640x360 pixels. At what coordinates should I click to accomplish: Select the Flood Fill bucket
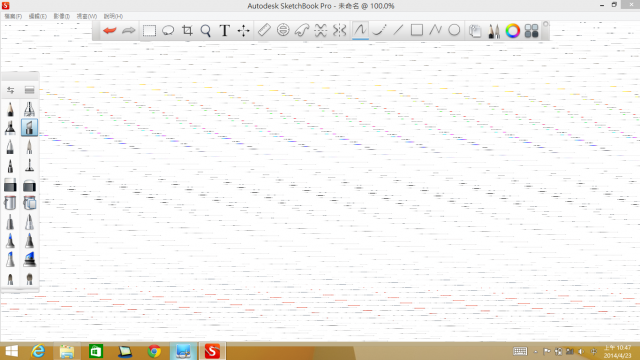click(10, 203)
